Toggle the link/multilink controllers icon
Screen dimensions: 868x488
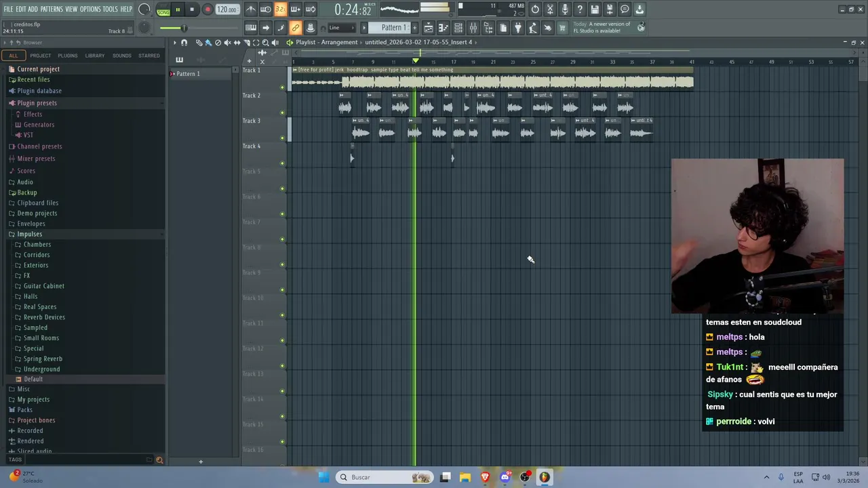(x=295, y=28)
